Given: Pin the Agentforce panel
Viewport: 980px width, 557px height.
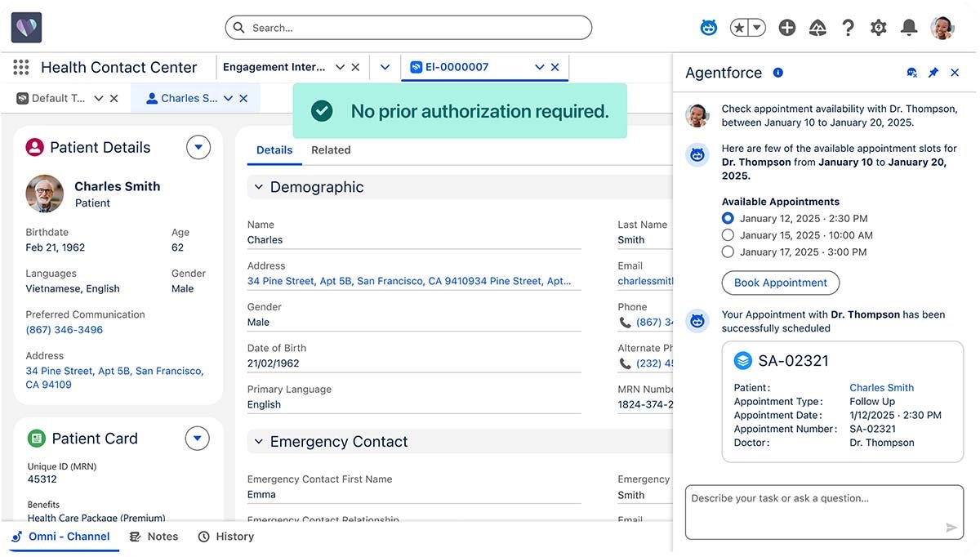Looking at the screenshot, I should (x=933, y=72).
